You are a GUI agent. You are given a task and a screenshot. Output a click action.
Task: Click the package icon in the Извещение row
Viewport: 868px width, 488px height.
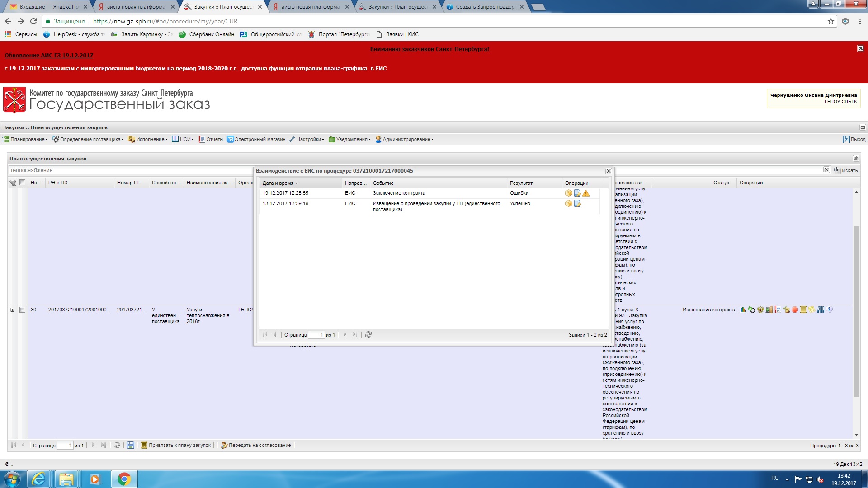click(x=568, y=204)
